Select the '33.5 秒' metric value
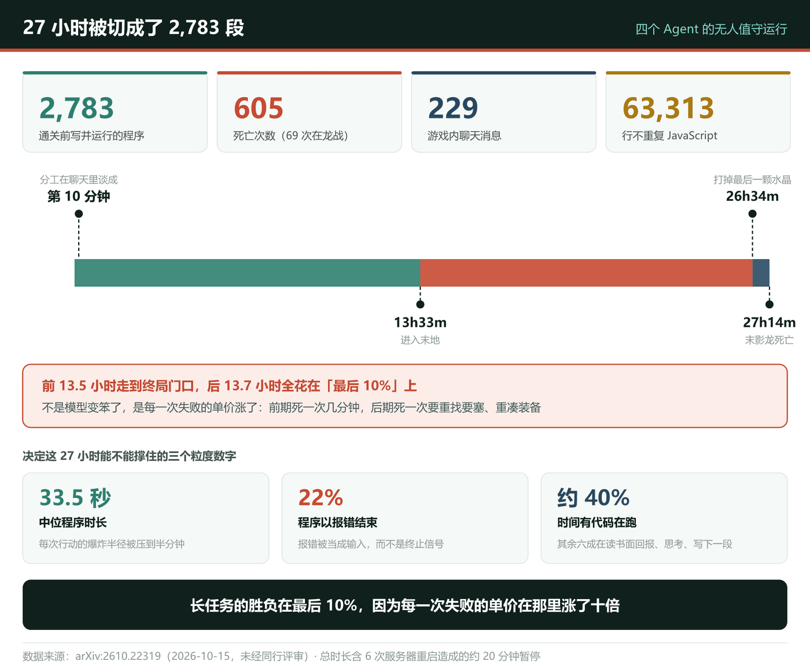 coord(75,497)
